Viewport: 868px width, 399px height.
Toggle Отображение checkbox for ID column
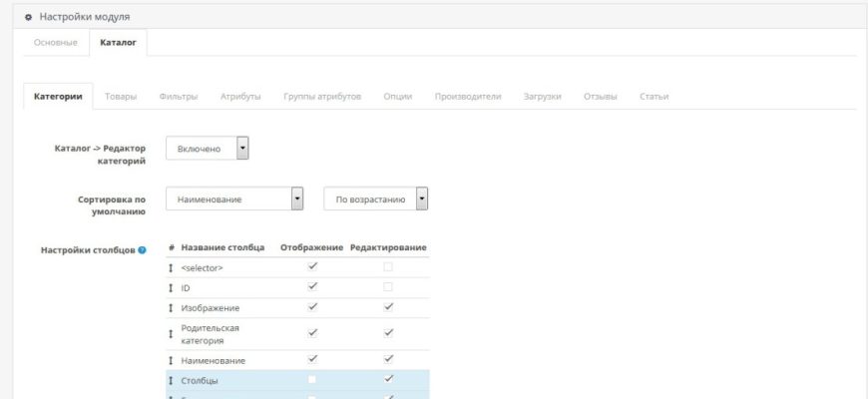(x=312, y=286)
